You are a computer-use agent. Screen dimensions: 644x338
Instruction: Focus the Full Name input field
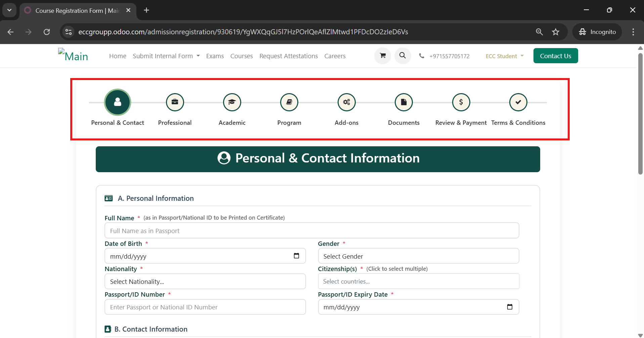[x=311, y=231]
